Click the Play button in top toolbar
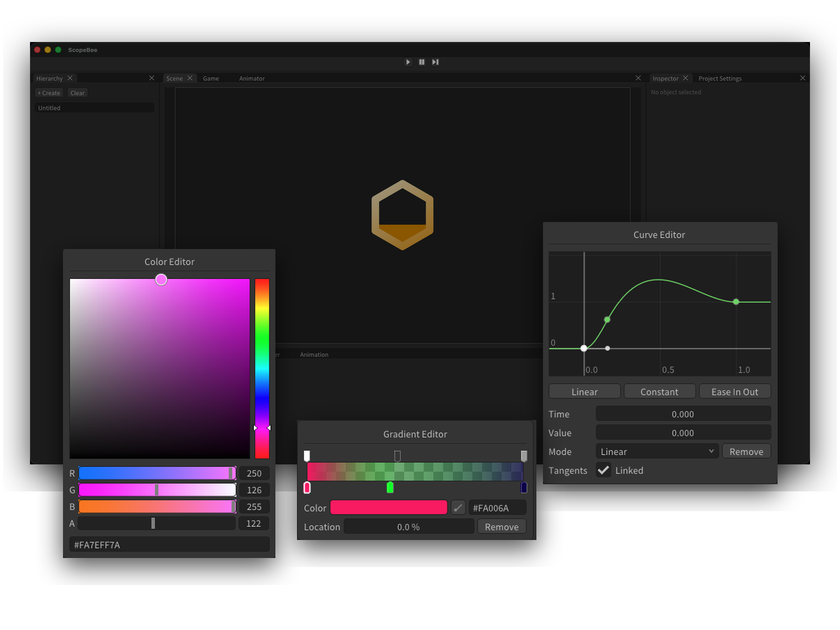The width and height of the screenshot is (840, 630). [x=408, y=62]
